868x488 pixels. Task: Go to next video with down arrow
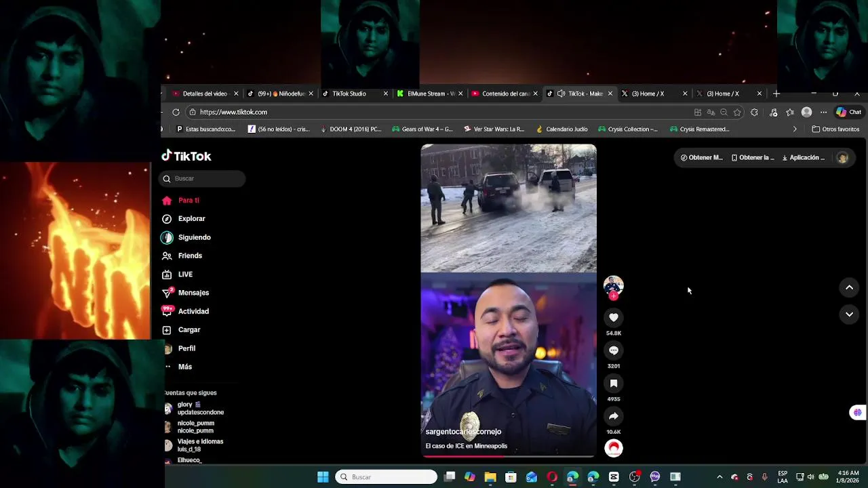(849, 314)
